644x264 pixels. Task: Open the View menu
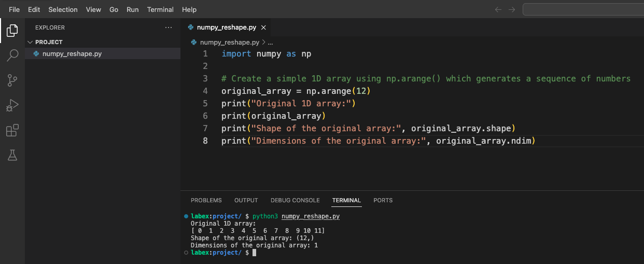[x=93, y=9]
